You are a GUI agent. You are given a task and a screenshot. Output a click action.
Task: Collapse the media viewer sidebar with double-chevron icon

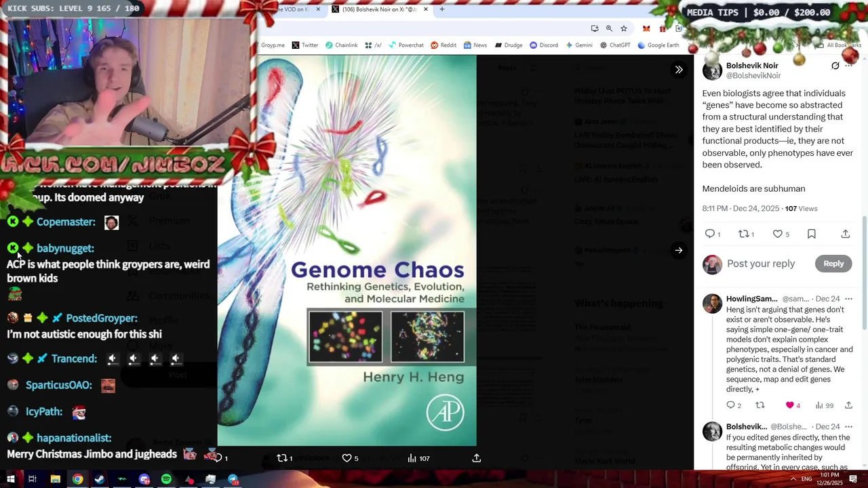pyautogui.click(x=678, y=70)
